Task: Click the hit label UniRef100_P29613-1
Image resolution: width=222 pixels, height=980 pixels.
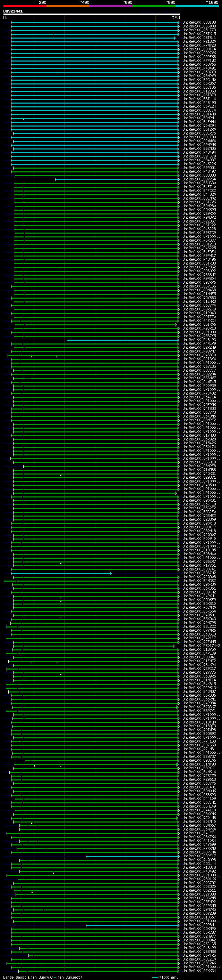Action: pyautogui.click(x=201, y=687)
